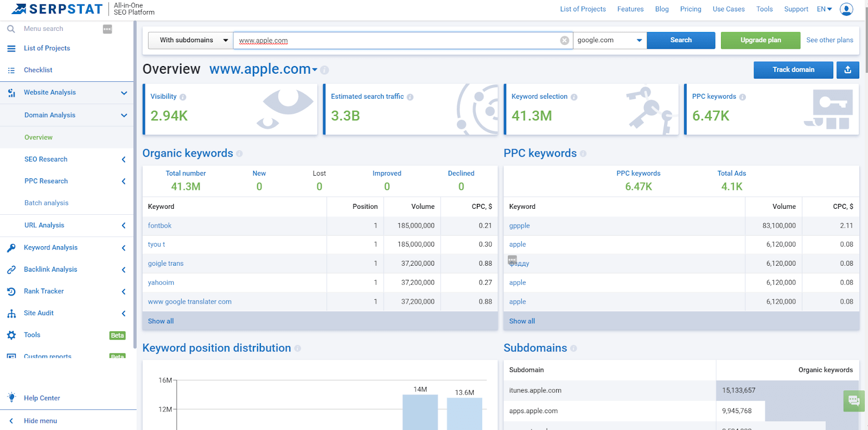Click the List of Projects hamburger icon

tap(11, 48)
